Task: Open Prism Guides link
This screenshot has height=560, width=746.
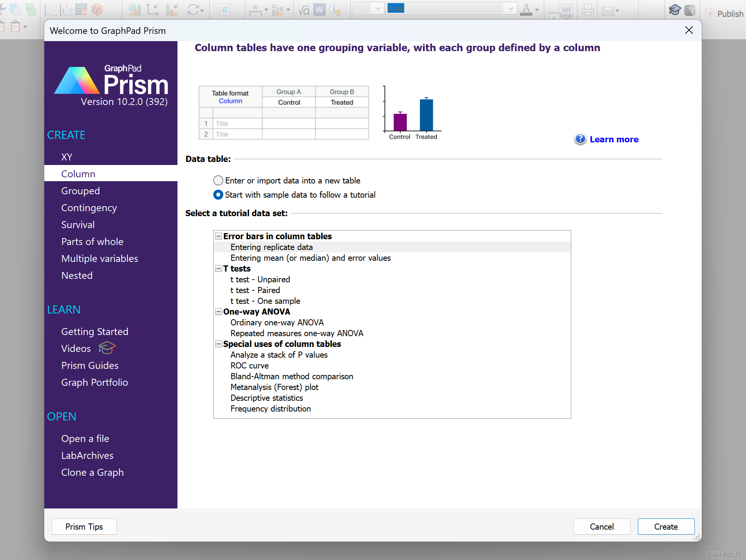Action: point(90,365)
